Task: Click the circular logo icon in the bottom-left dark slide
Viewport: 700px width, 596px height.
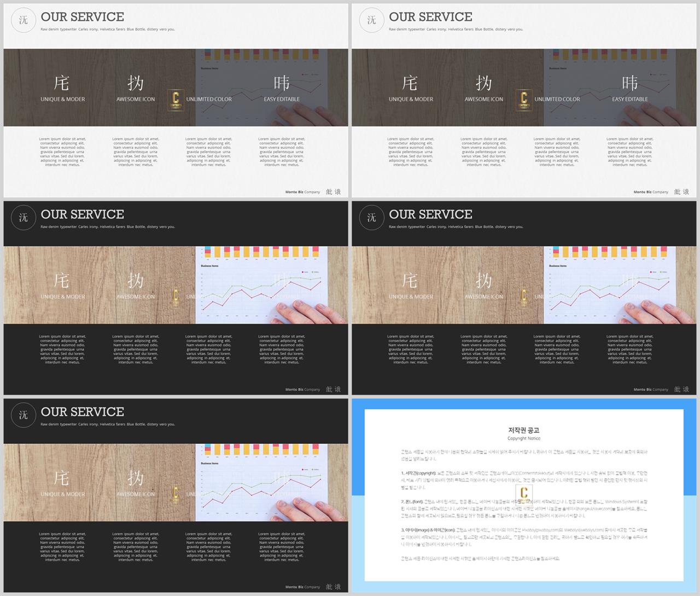Action: coord(24,415)
